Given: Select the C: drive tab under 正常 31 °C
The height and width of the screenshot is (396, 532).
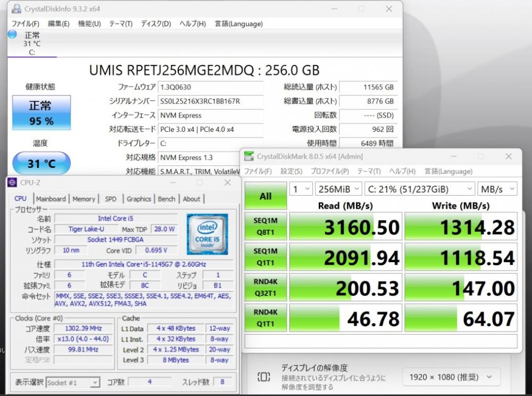Looking at the screenshot, I should tap(32, 44).
